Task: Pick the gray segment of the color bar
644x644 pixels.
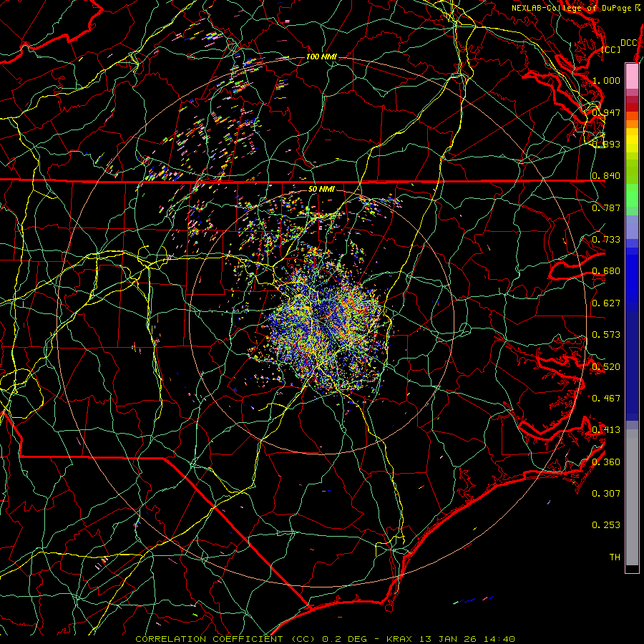Action: (632, 497)
